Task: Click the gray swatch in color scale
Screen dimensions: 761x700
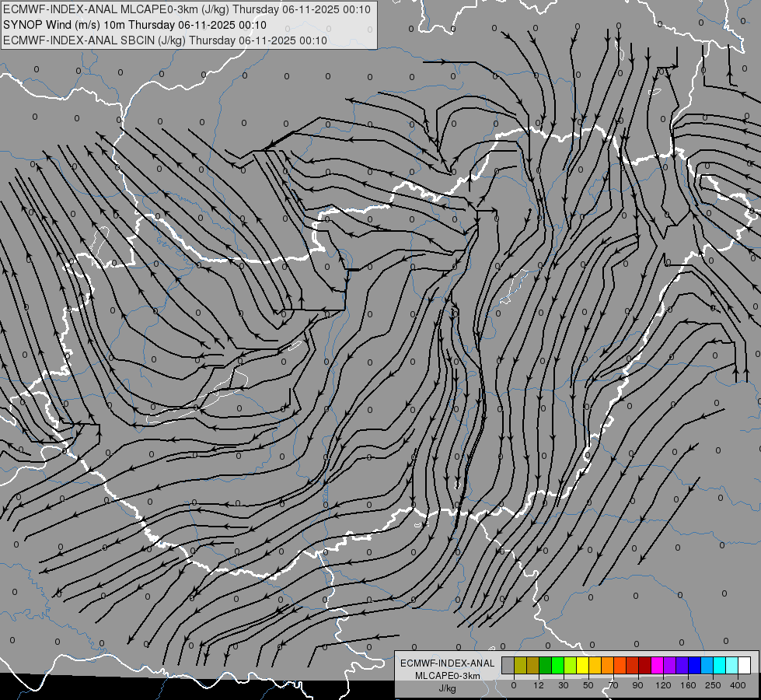Action: click(x=508, y=665)
